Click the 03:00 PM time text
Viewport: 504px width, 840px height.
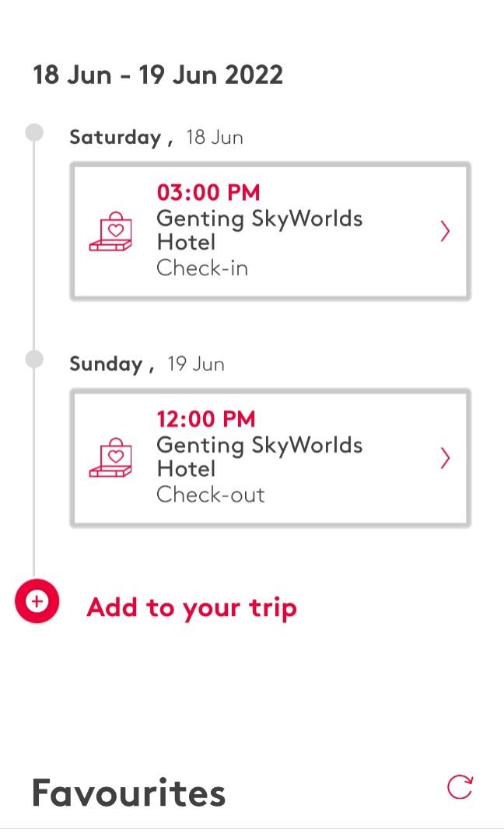click(x=208, y=192)
